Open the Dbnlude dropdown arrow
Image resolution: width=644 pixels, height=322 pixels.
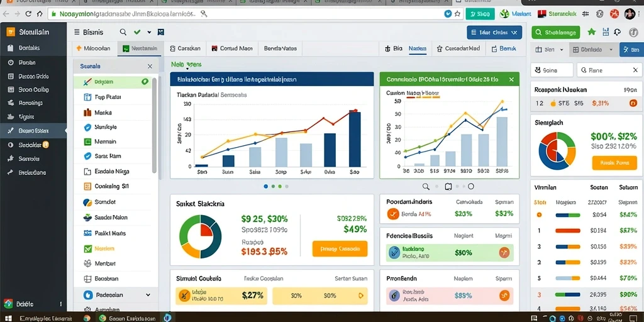[x=611, y=50]
